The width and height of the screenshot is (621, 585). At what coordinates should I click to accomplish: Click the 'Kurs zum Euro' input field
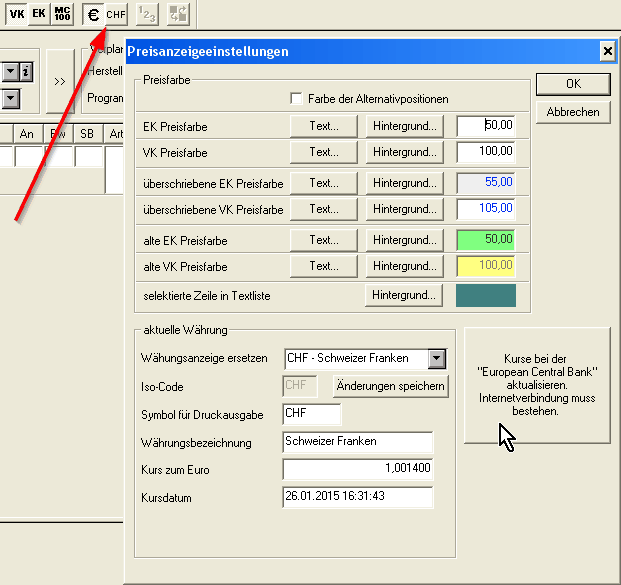(358, 469)
